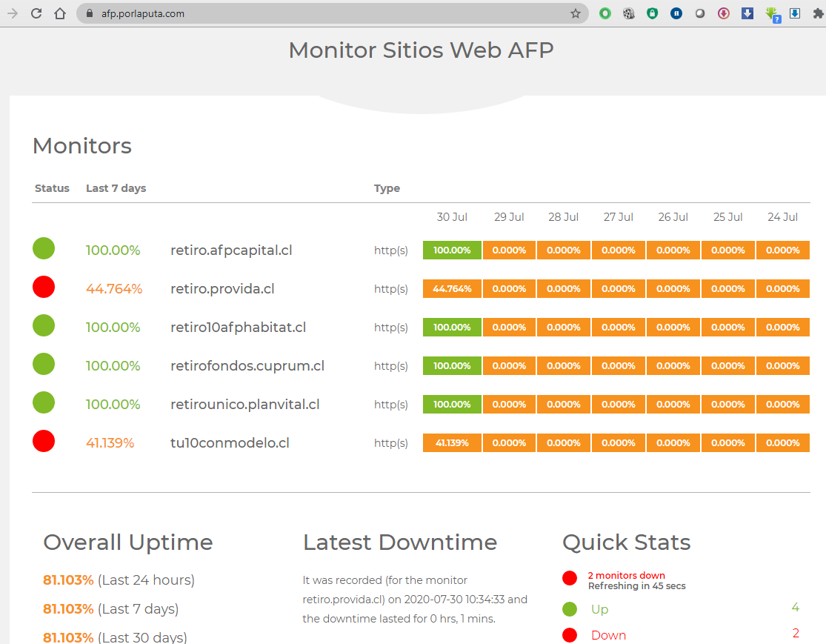Screen dimensions: 826x644
Task: Click the 'Monitor Sitios Web AFP' page title
Action: (422, 50)
